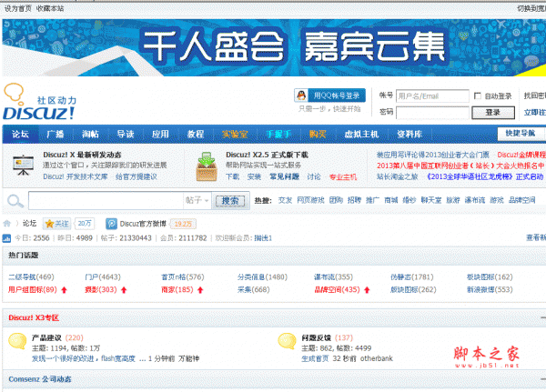Click the 千人盛会 嘉宾云集 banner
546x392 pixels.
[x=274, y=47]
